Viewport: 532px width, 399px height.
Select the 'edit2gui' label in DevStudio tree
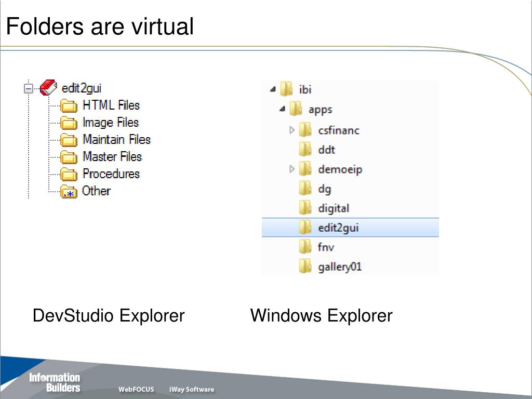click(x=82, y=88)
